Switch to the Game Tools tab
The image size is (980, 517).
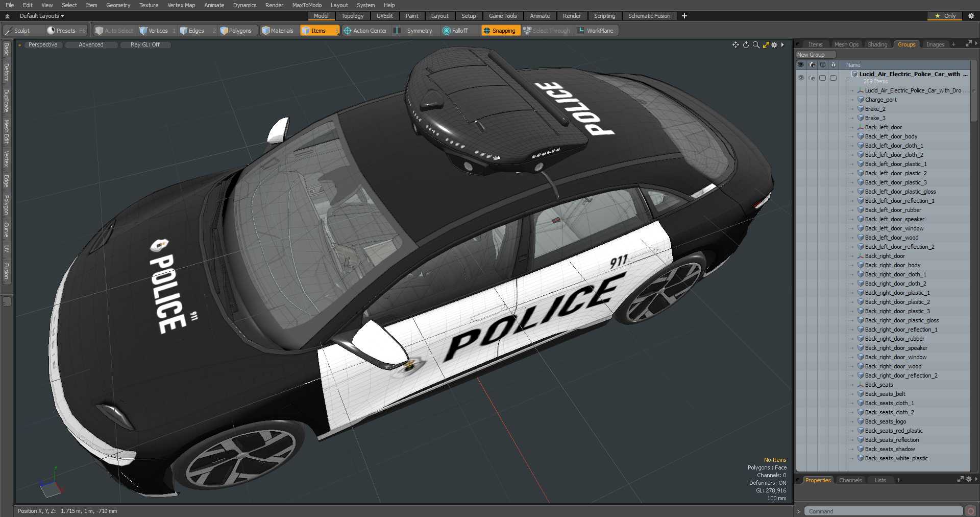coord(503,16)
